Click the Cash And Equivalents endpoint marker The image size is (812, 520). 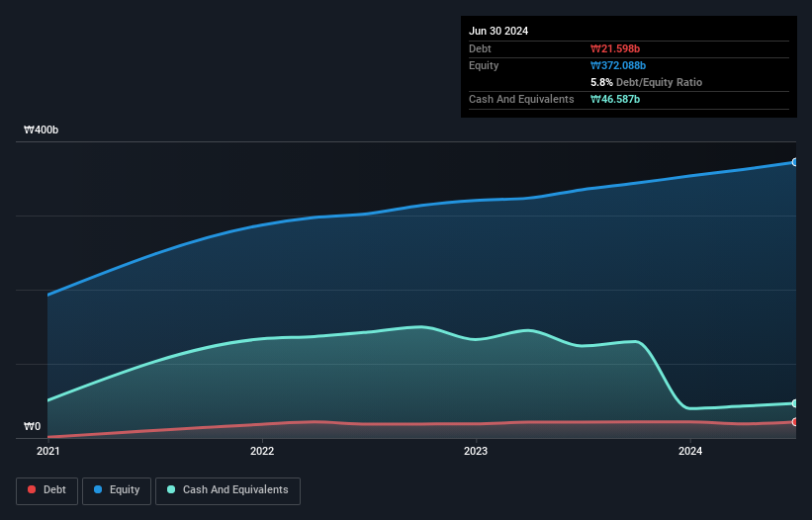[x=795, y=403]
